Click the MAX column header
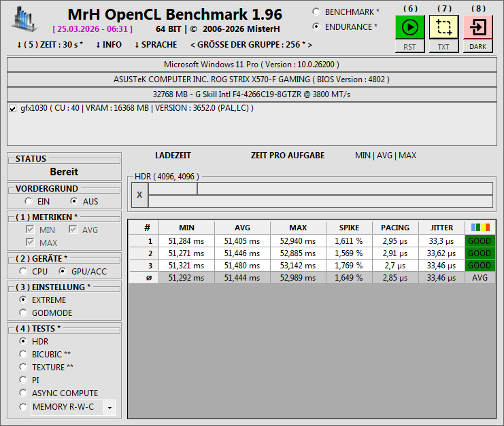This screenshot has height=426, width=504. click(x=298, y=228)
